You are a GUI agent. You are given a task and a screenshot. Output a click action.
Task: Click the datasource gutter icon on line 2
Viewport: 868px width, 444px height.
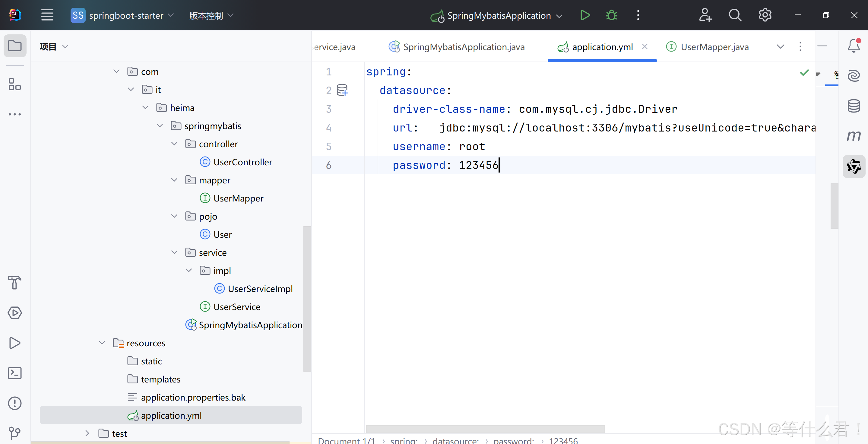coord(342,90)
